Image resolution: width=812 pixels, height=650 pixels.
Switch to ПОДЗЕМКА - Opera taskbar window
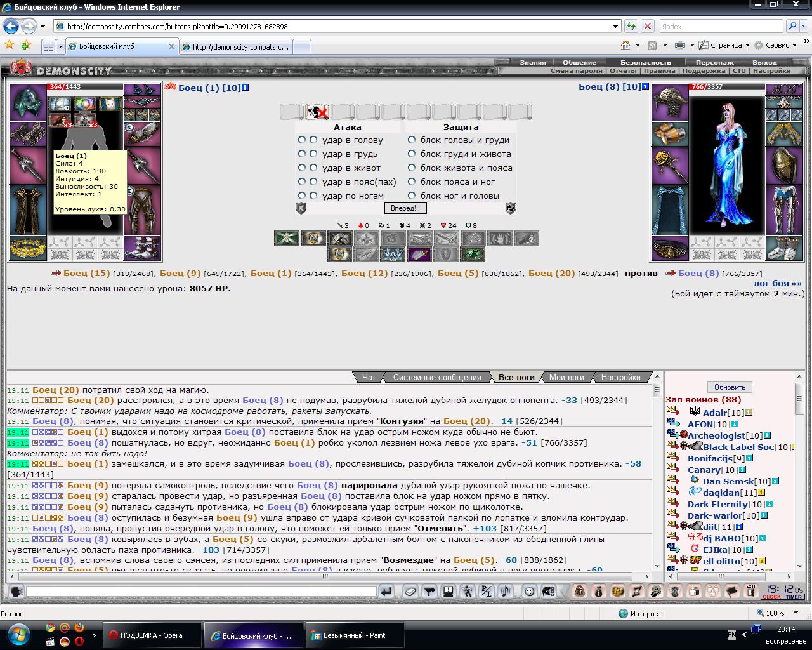[151, 635]
